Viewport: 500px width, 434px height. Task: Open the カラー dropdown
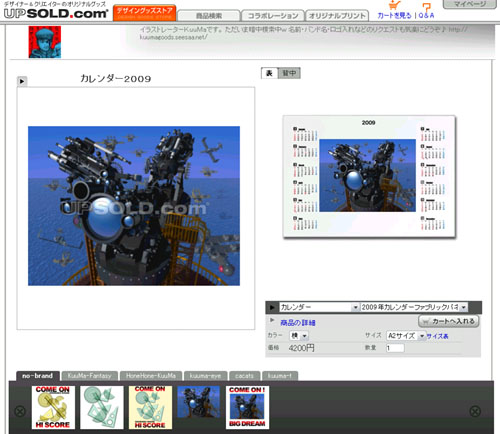299,336
